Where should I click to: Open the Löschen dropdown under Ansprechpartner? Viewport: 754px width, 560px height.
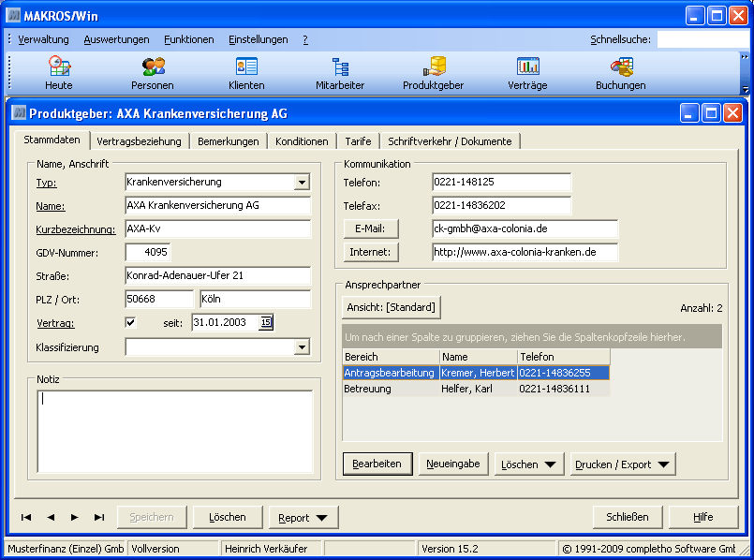529,464
